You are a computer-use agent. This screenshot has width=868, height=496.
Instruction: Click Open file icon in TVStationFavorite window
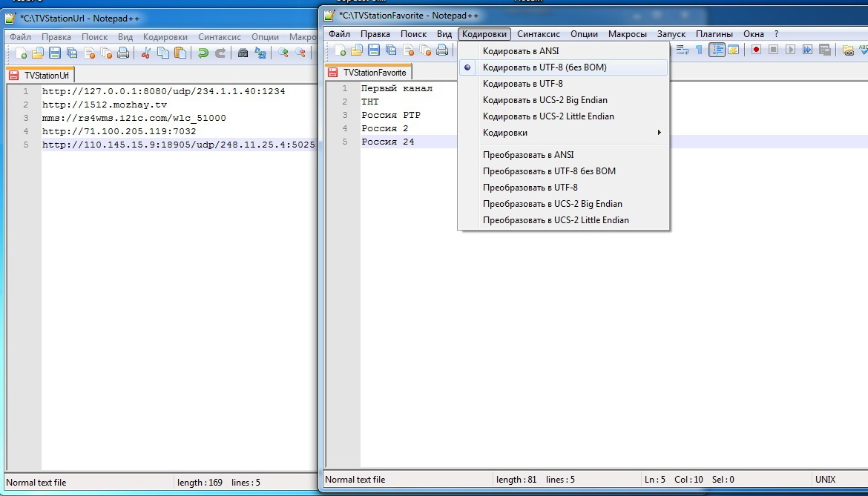pos(357,50)
